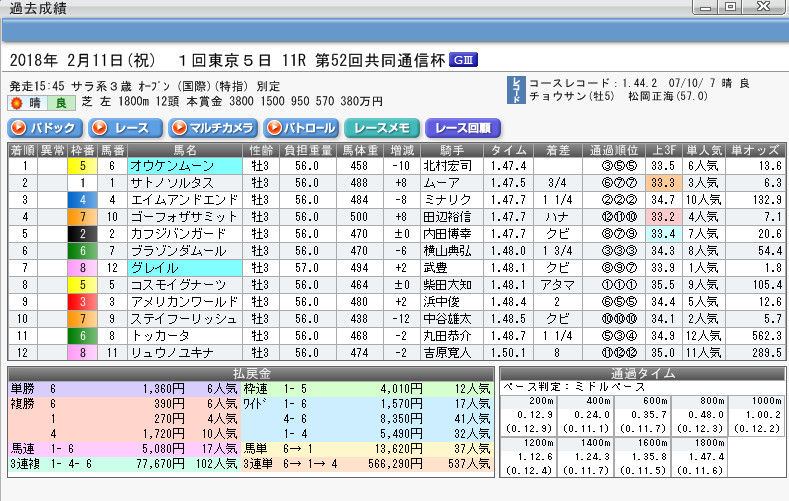
Task: Open the レース回顧 button
Action: point(463,128)
